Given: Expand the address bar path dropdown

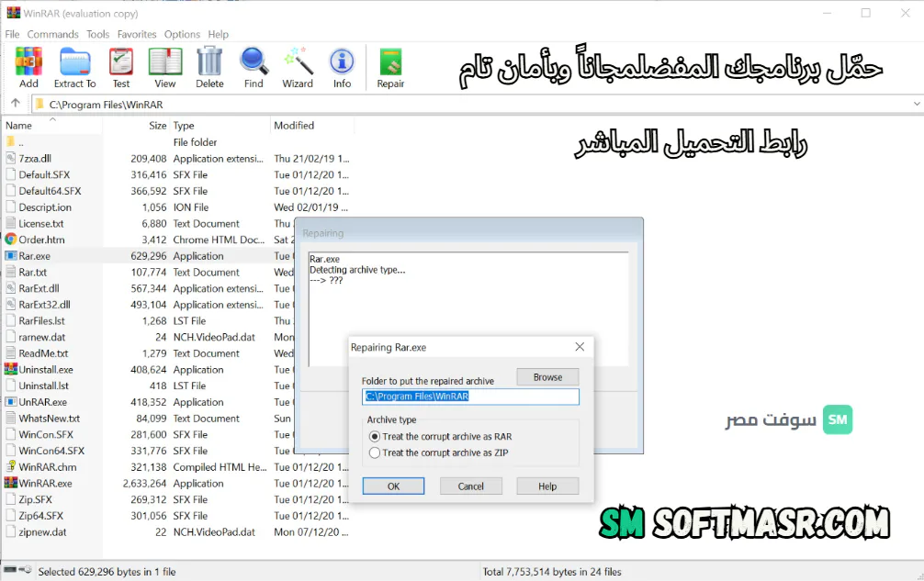Looking at the screenshot, I should click(917, 104).
